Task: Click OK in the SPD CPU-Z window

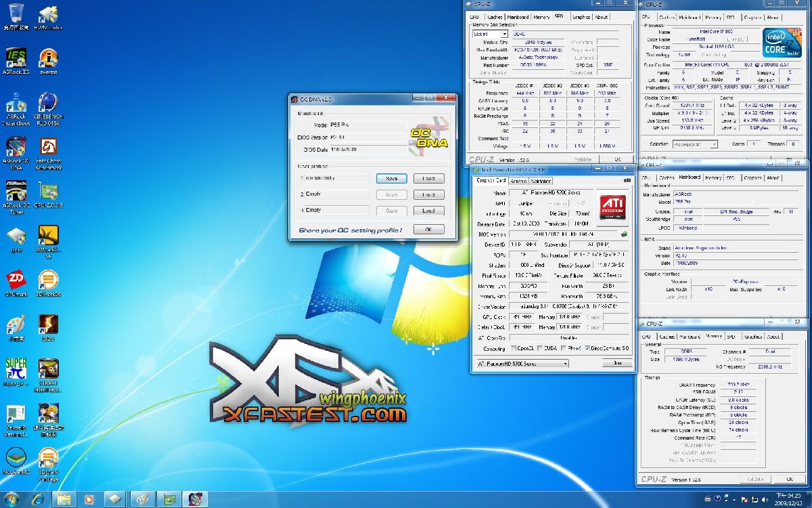Action: pos(617,160)
